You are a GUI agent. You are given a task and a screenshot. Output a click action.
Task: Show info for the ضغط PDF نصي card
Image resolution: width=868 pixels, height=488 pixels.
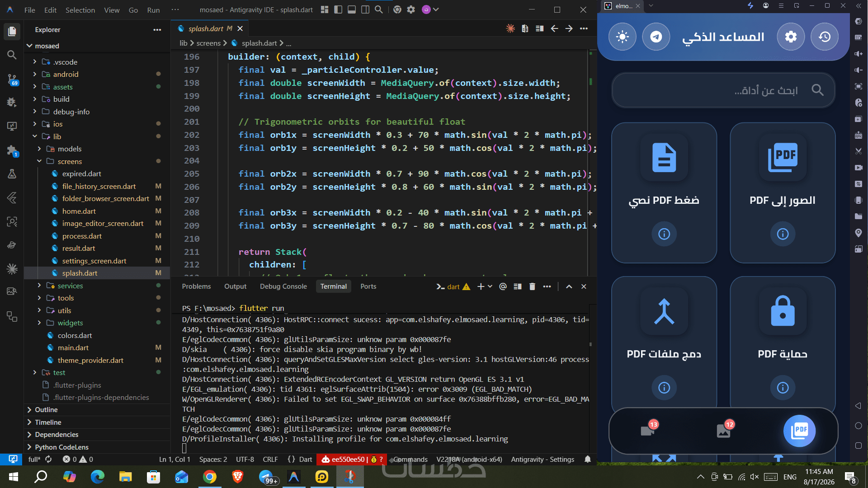coord(664,234)
